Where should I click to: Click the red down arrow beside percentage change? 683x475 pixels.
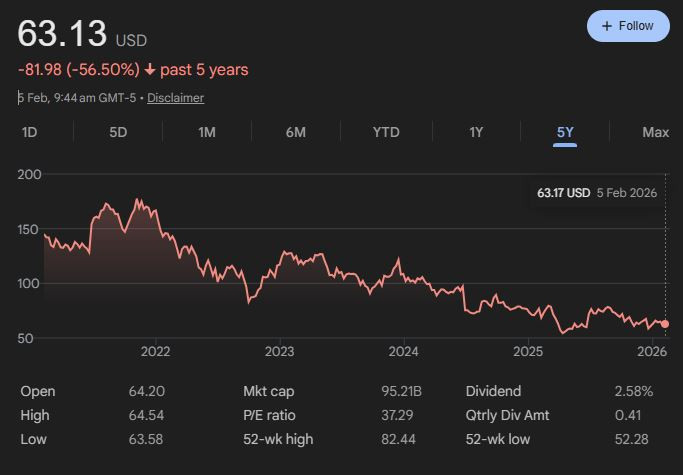point(149,70)
